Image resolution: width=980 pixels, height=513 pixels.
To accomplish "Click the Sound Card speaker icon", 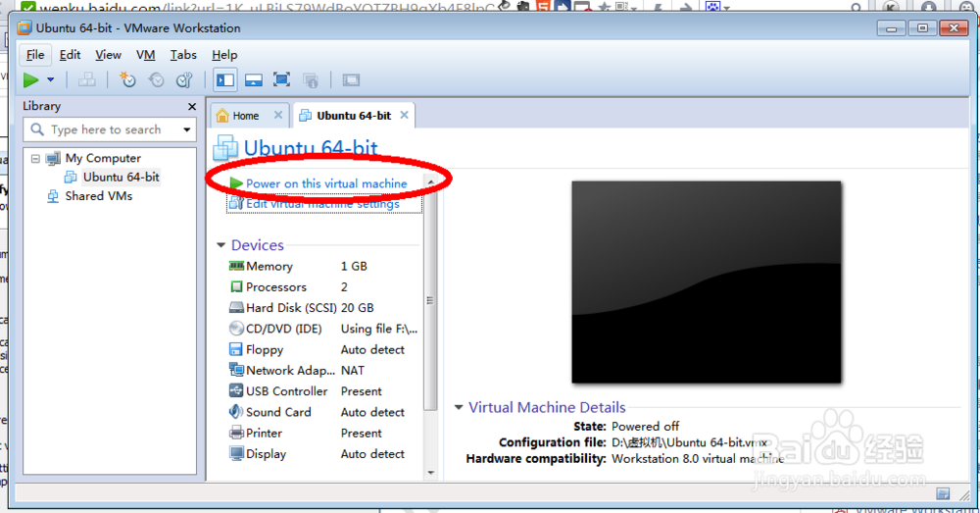I will pyautogui.click(x=236, y=412).
